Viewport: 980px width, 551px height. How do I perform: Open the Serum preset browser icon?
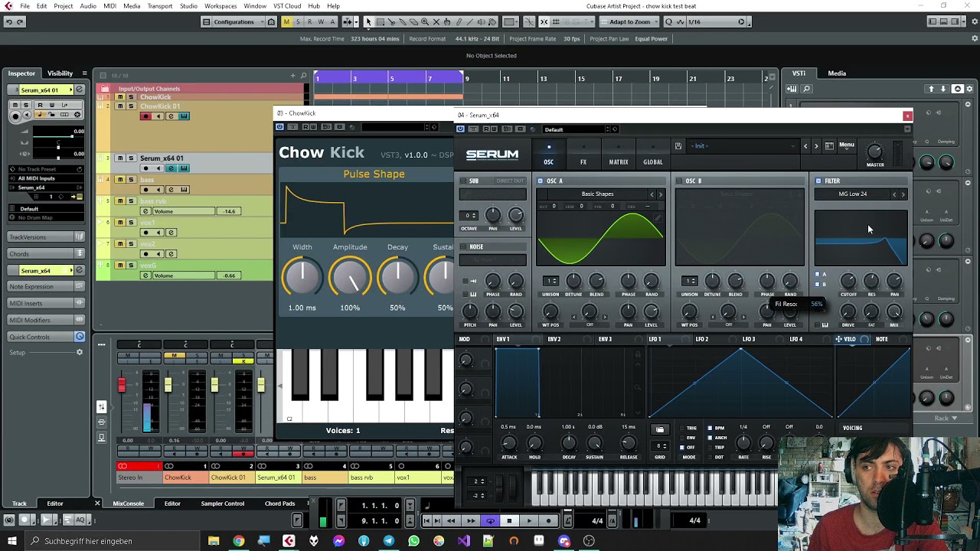[x=830, y=145]
